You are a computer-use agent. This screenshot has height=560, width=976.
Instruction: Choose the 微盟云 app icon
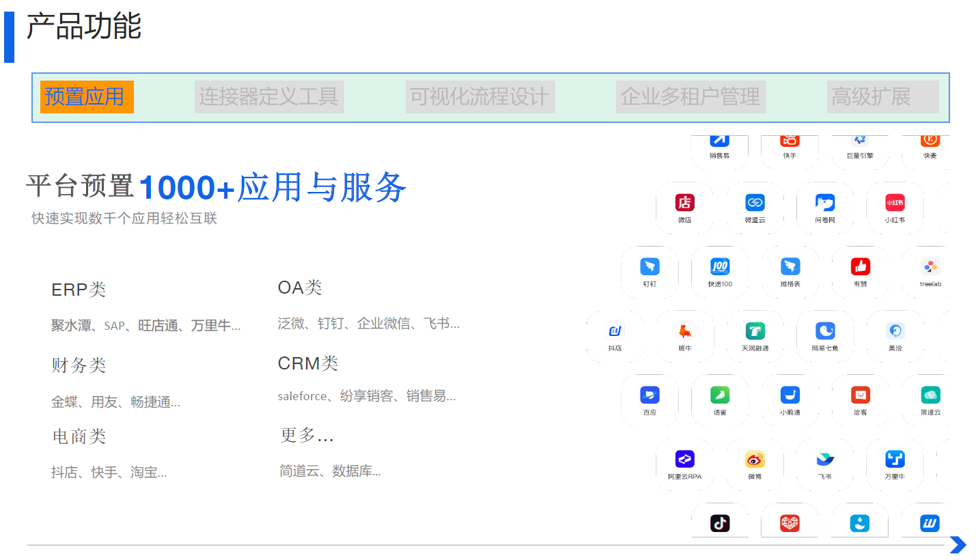pyautogui.click(x=755, y=203)
